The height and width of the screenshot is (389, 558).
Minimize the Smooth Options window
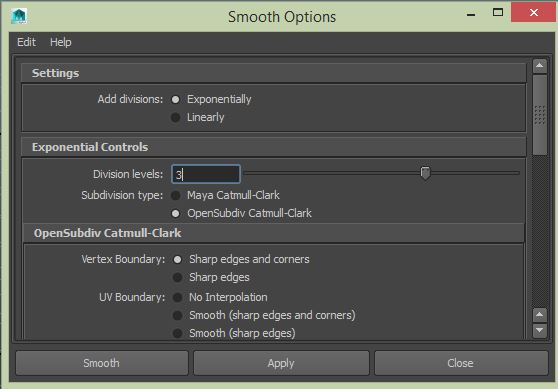(x=471, y=14)
